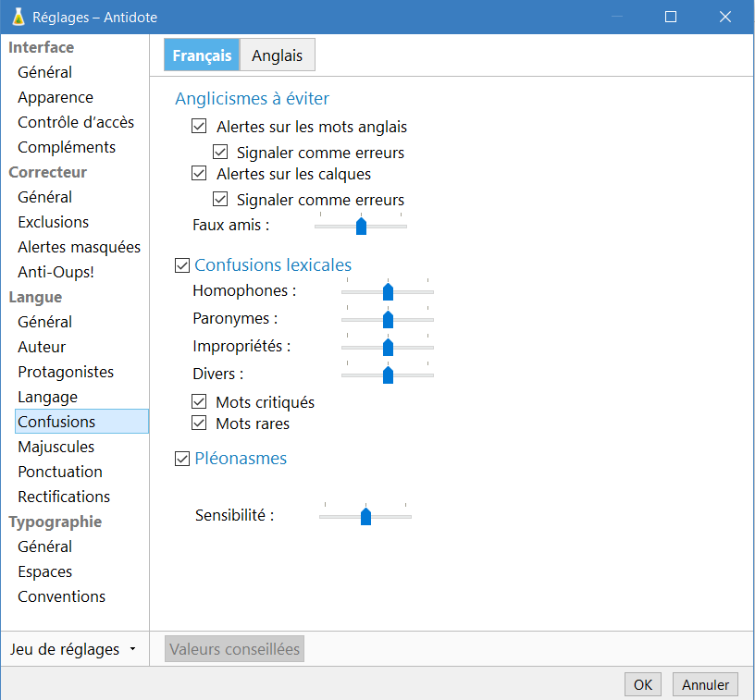Toggle Alertes sur les calques checkbox
Viewport: 755px width, 700px height.
(x=199, y=173)
